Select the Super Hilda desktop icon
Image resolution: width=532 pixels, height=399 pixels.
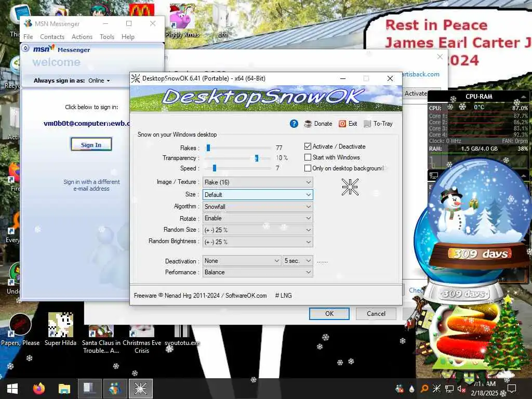point(60,329)
